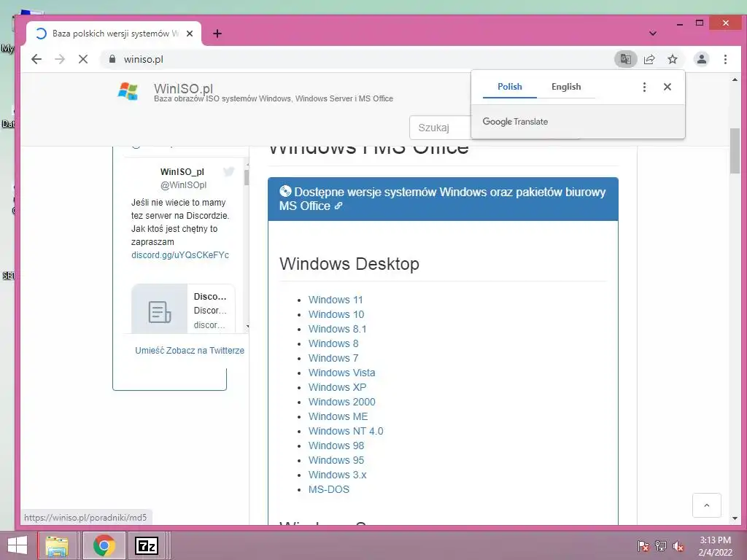Click the page vertical scrollbar thumb
Image resolution: width=747 pixels, height=560 pixels.
735,151
